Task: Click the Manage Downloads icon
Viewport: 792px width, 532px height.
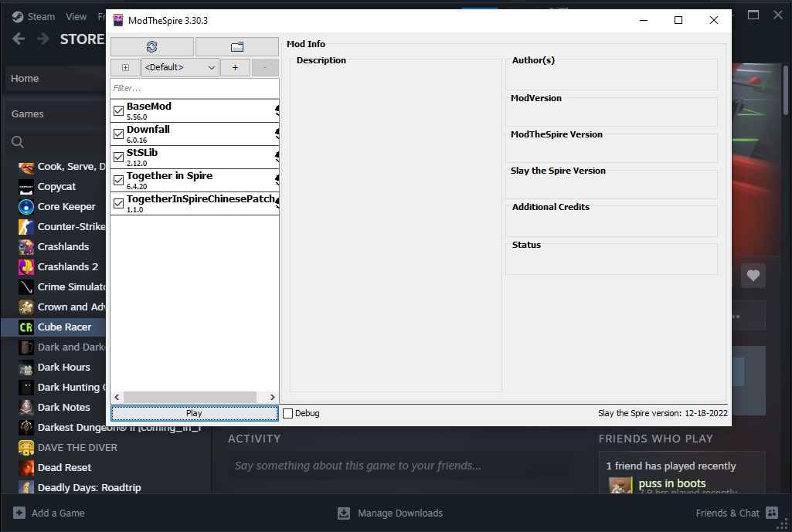Action: coord(344,513)
